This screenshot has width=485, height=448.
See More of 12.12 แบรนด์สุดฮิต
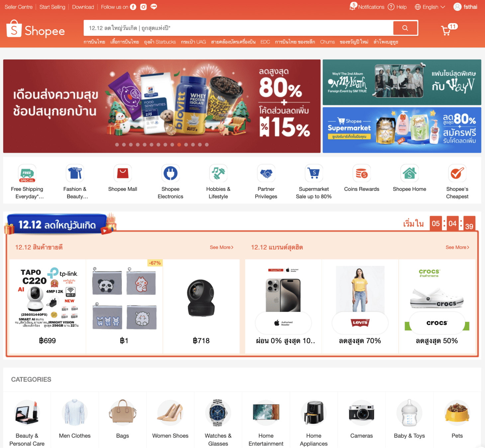[457, 247]
